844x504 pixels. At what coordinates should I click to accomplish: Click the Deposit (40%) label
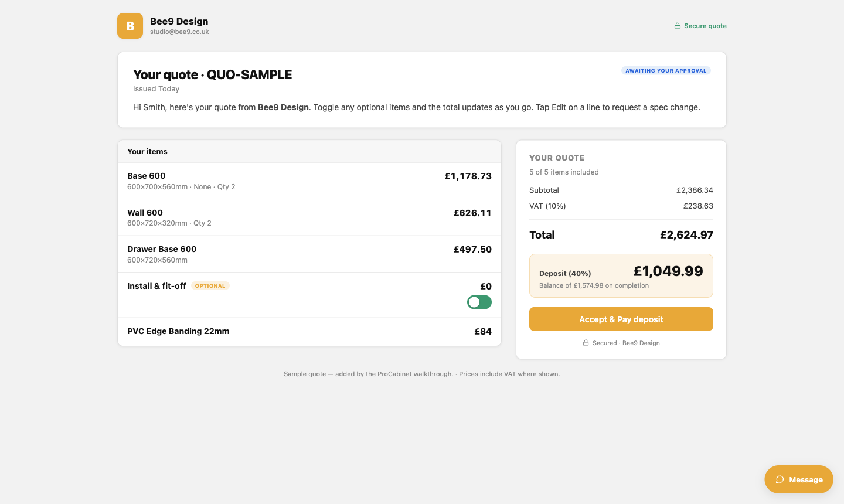coord(565,273)
